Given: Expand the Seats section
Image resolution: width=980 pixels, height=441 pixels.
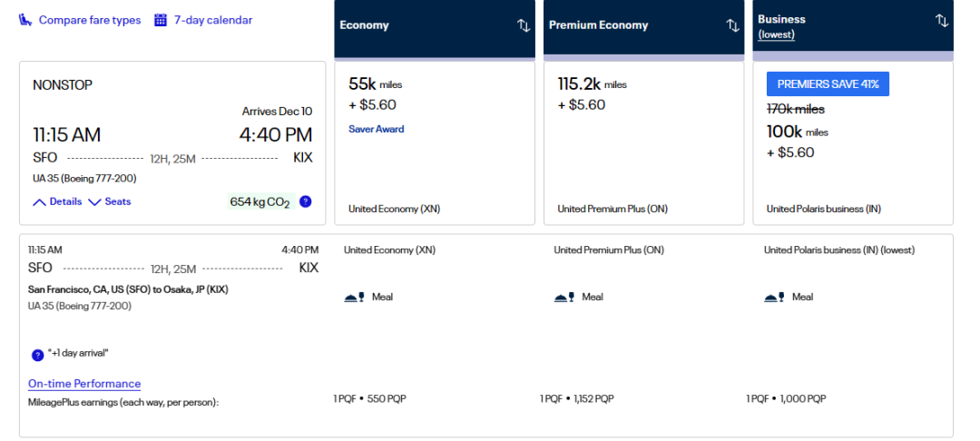Looking at the screenshot, I should 110,201.
